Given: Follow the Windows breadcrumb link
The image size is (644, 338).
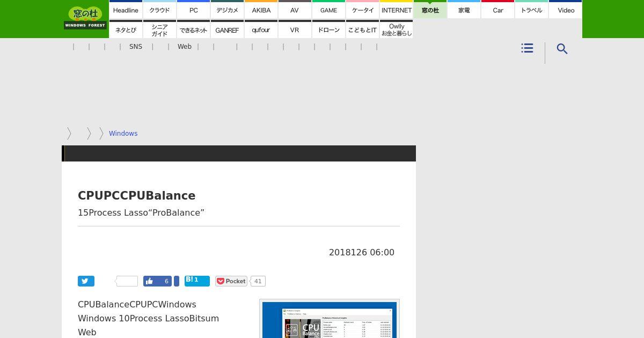Looking at the screenshot, I should [x=123, y=133].
